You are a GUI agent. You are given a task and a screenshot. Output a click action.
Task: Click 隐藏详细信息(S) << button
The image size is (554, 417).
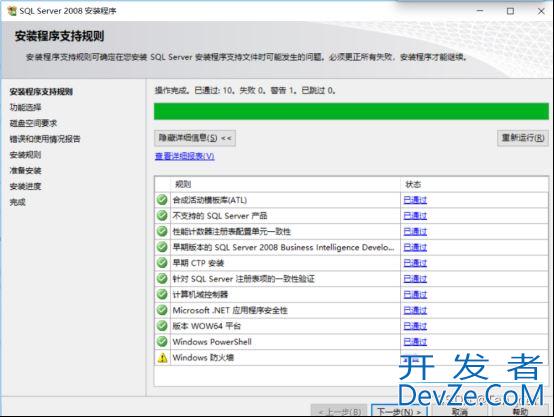click(195, 138)
